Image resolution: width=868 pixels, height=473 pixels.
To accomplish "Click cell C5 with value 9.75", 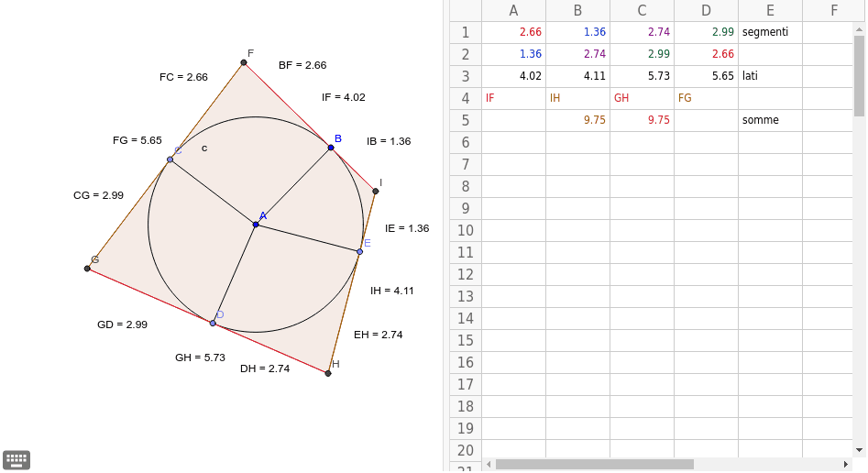I will (x=643, y=120).
